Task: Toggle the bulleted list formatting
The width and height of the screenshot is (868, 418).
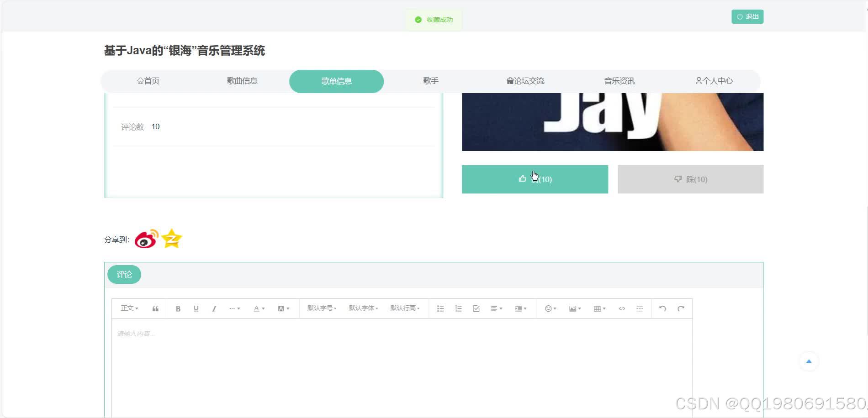Action: click(x=440, y=308)
